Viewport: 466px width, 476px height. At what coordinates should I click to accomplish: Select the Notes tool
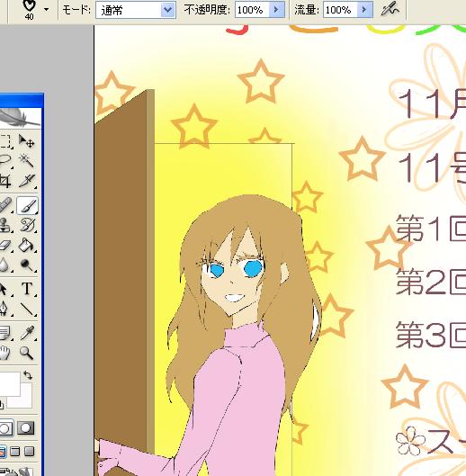5,333
